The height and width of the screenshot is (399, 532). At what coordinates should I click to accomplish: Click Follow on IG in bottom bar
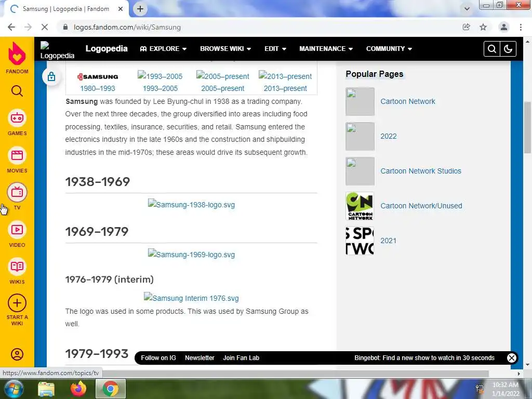click(x=158, y=357)
